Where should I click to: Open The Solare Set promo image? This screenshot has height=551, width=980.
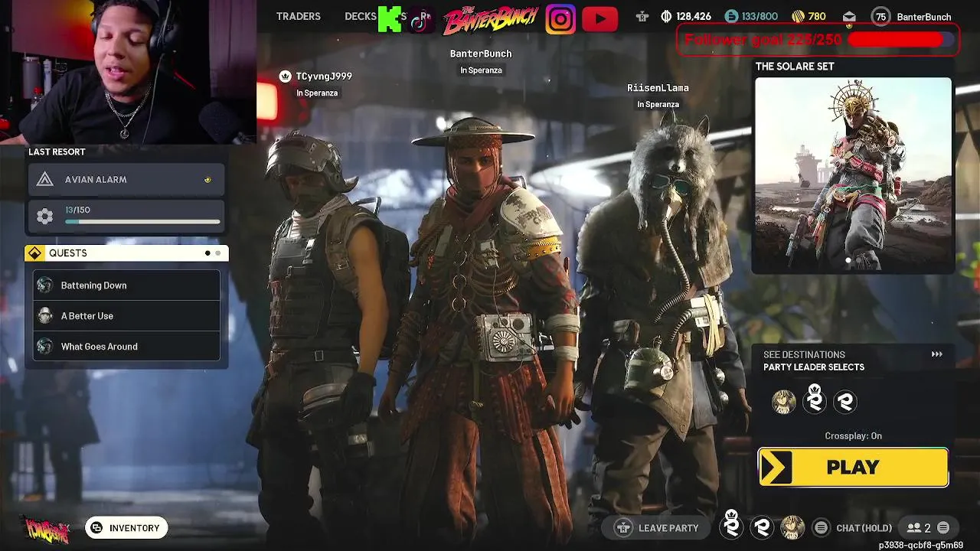click(x=853, y=174)
